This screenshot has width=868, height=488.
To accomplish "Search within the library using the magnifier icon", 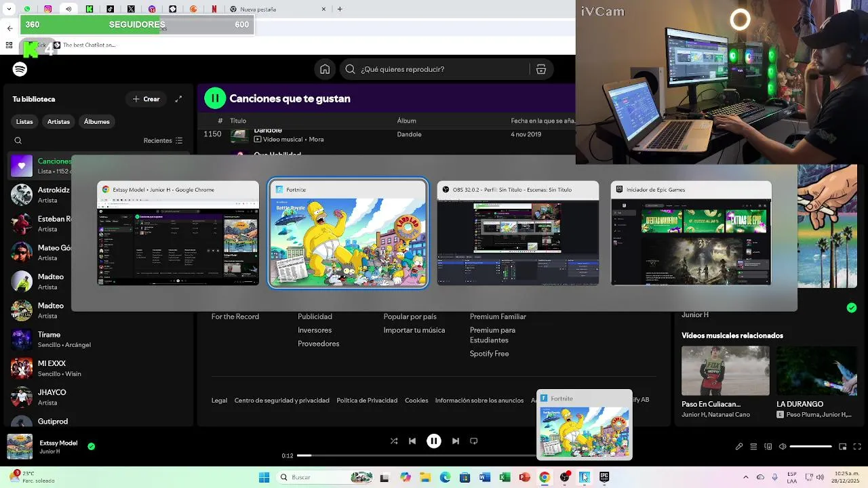I will (x=18, y=141).
